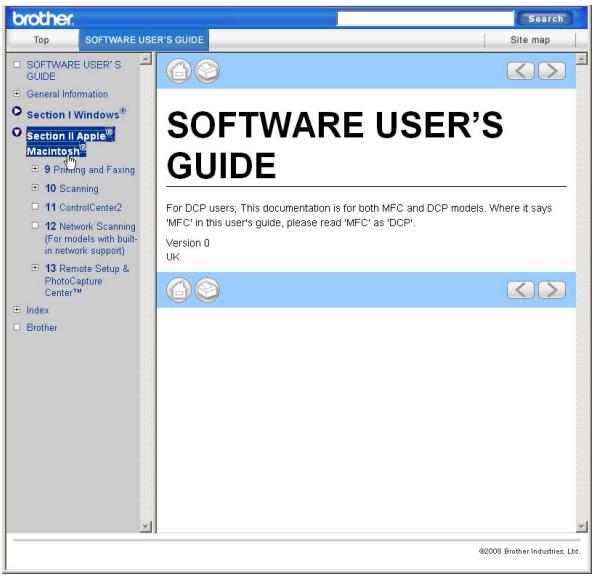Click content pane scrollbar up arrow
Screen dimensions: 596x576
582,59
